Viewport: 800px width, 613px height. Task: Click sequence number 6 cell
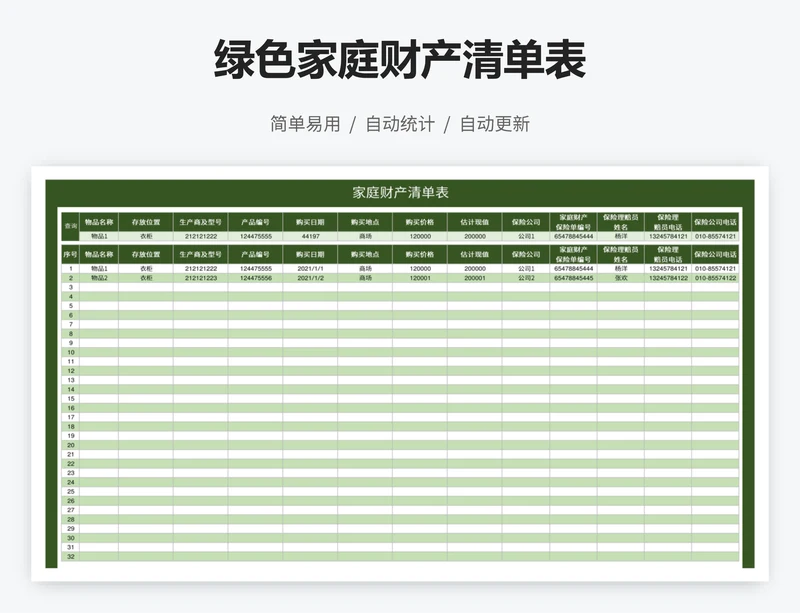click(70, 315)
